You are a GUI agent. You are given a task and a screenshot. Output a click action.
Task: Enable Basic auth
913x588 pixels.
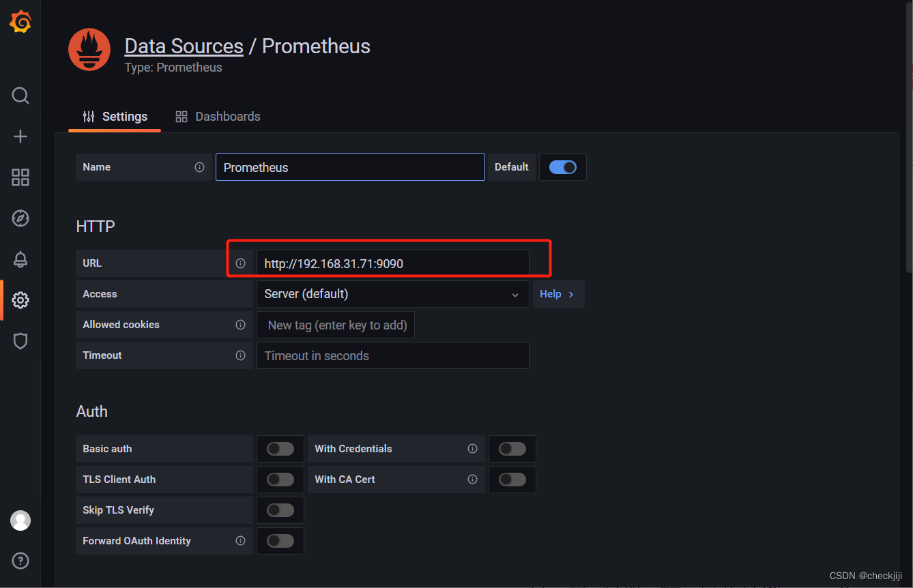280,449
